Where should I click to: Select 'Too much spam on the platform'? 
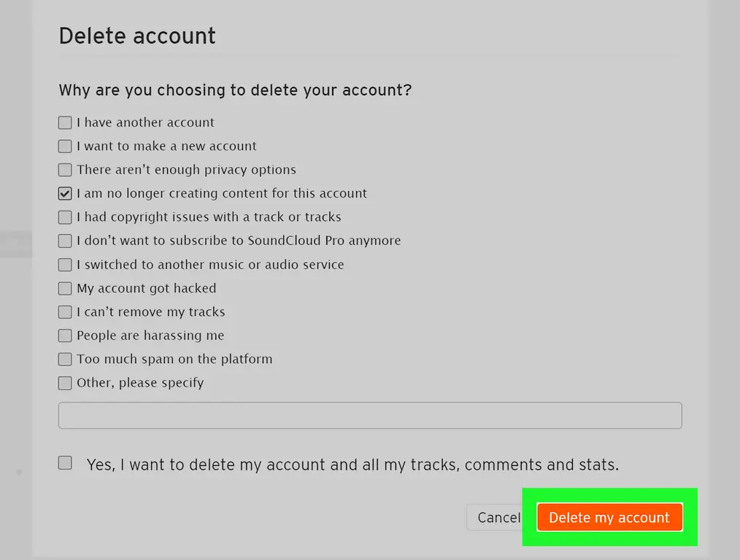pyautogui.click(x=65, y=359)
